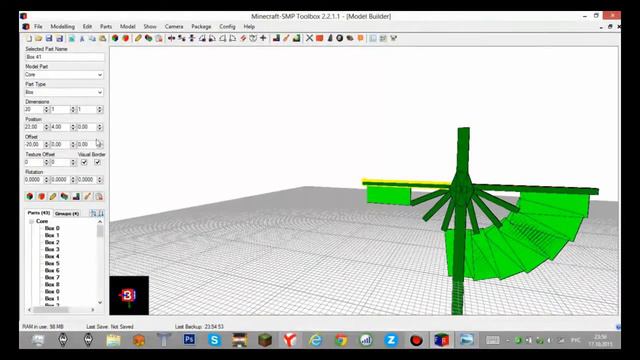Select Box 3 in the parts tree
Image resolution: width=640 pixels, height=360 pixels.
[x=52, y=249]
